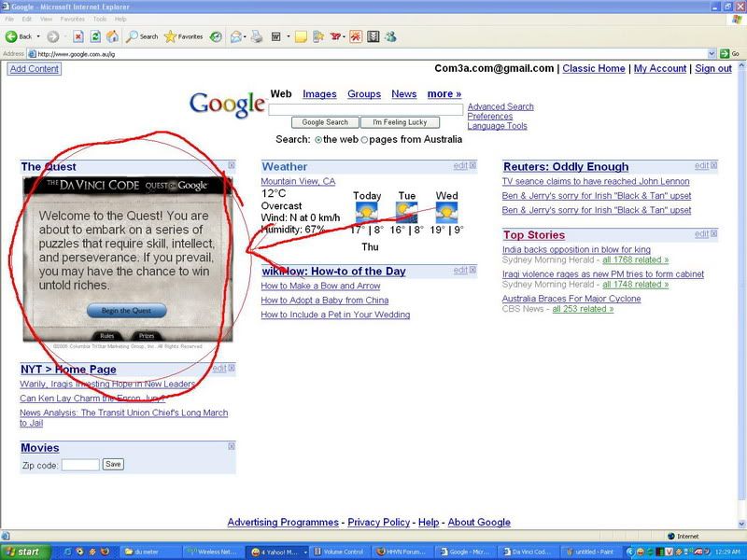Click the Sign out link
This screenshot has width=747, height=560.
[x=713, y=68]
